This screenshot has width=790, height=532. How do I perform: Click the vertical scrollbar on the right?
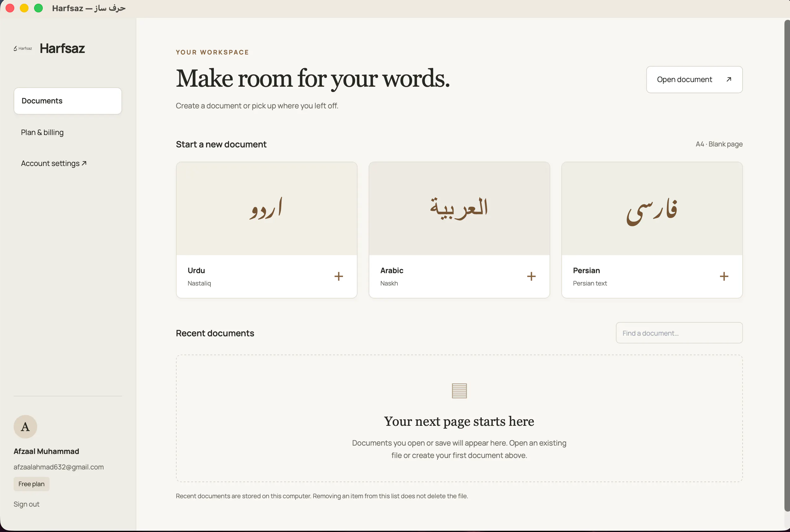pos(787,266)
